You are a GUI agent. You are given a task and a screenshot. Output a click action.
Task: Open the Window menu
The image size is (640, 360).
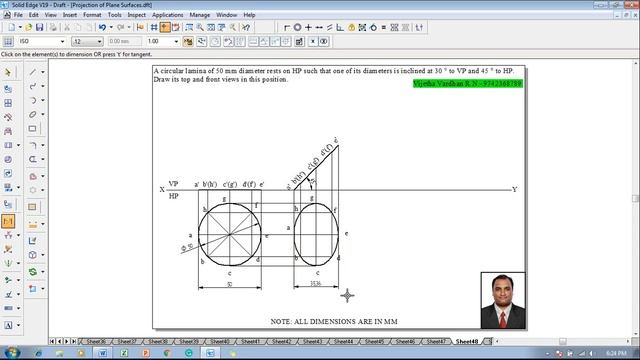click(x=227, y=15)
